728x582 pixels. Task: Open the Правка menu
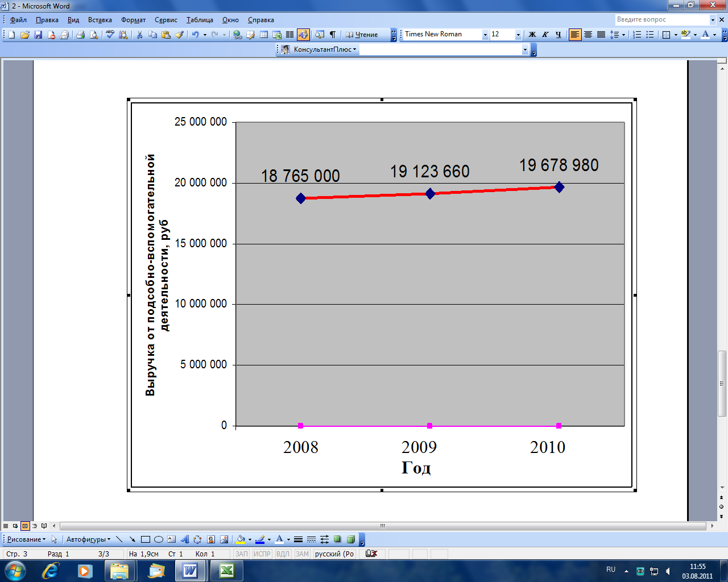coord(47,20)
